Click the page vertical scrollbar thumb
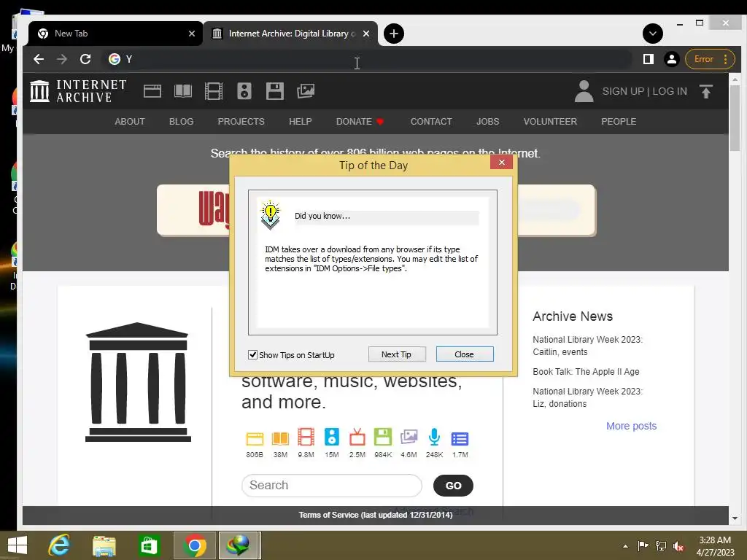The width and height of the screenshot is (747, 560). (x=735, y=118)
